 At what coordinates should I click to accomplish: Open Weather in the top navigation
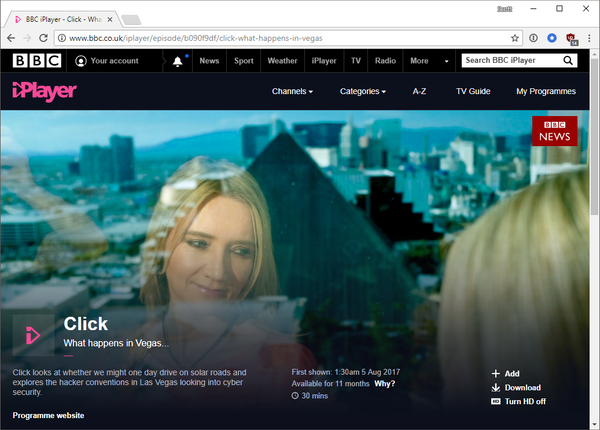282,61
